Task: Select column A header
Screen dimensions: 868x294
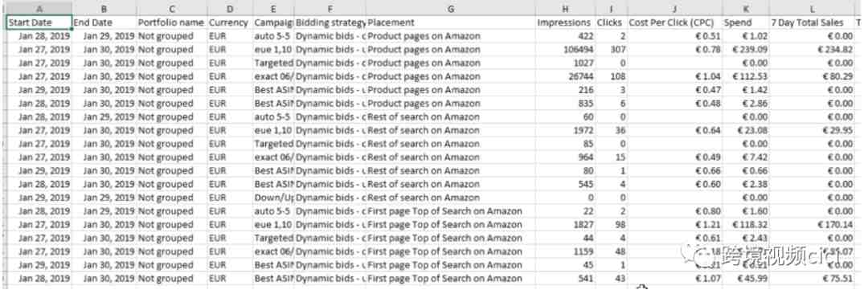Action: [x=39, y=8]
